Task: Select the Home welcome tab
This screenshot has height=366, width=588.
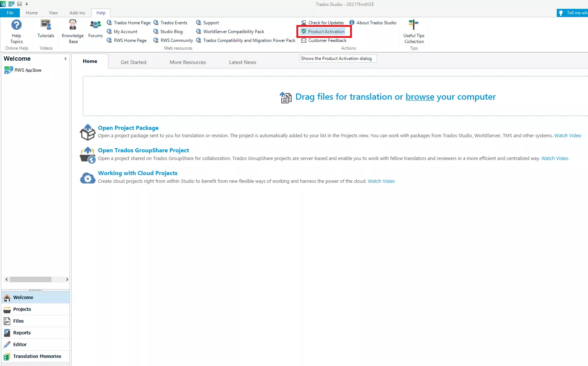Action: click(90, 61)
